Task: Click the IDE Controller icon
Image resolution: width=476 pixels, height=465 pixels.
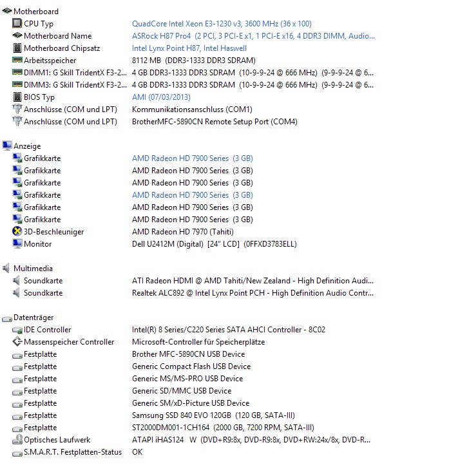Action: [17, 330]
